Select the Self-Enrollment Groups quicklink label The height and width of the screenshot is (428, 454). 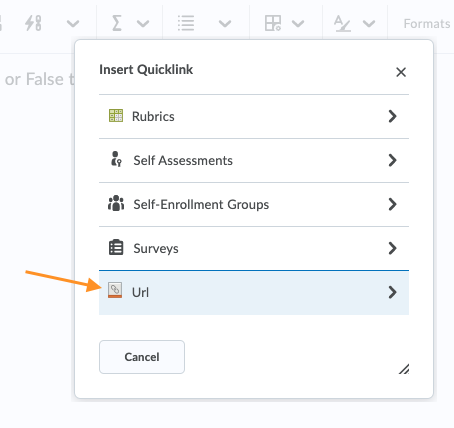[x=201, y=204]
